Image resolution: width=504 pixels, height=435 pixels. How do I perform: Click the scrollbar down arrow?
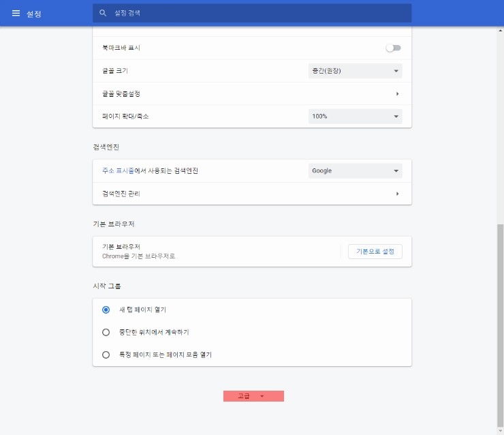tap(500, 431)
